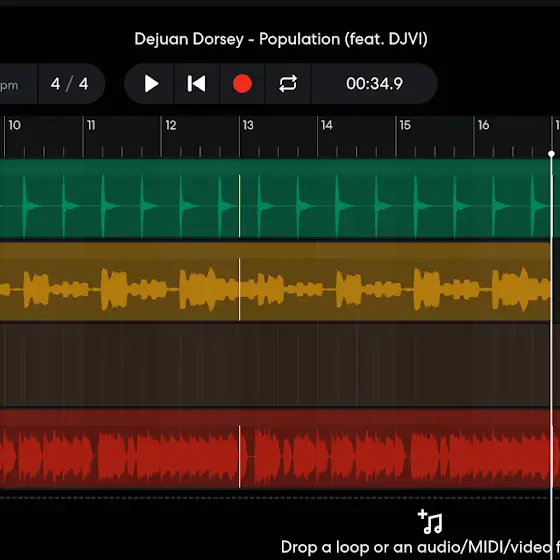Click the red Record button
This screenshot has height=560, width=560.
pyautogui.click(x=242, y=84)
